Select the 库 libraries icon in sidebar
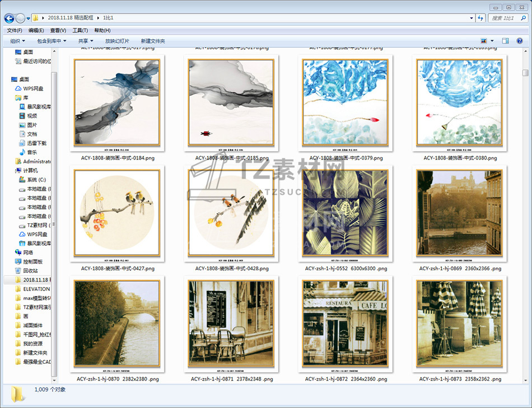This screenshot has width=532, height=408. tap(18, 98)
